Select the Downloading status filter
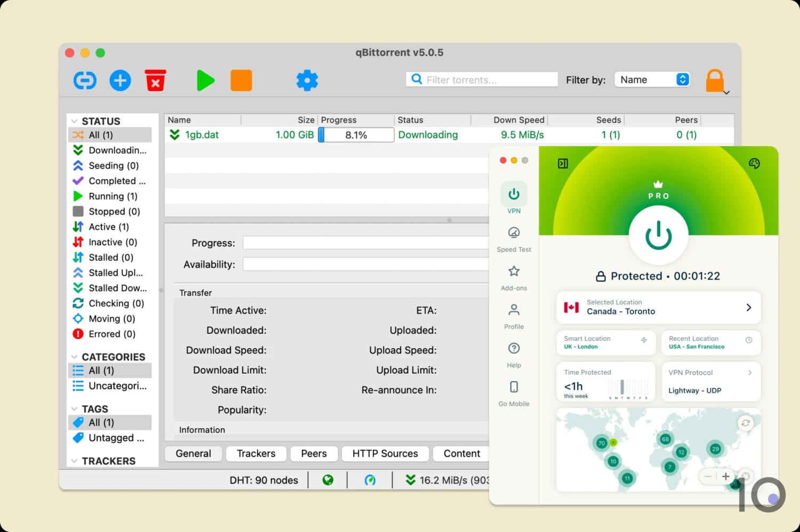The image size is (800, 532). click(x=110, y=150)
